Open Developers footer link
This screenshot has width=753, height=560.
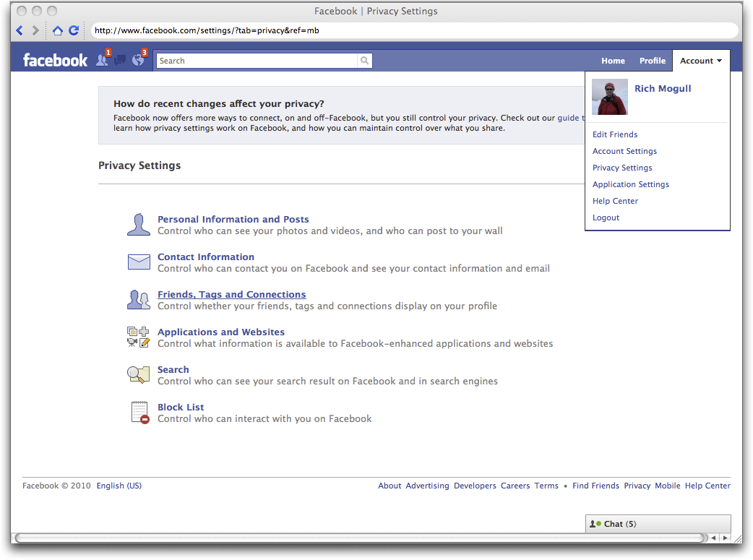pyautogui.click(x=475, y=486)
